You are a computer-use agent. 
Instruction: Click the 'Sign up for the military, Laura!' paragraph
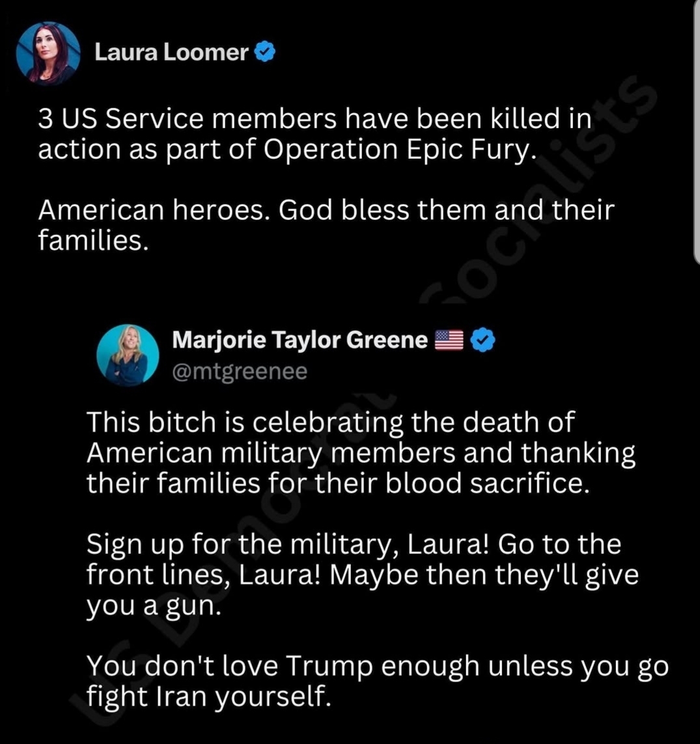(363, 575)
